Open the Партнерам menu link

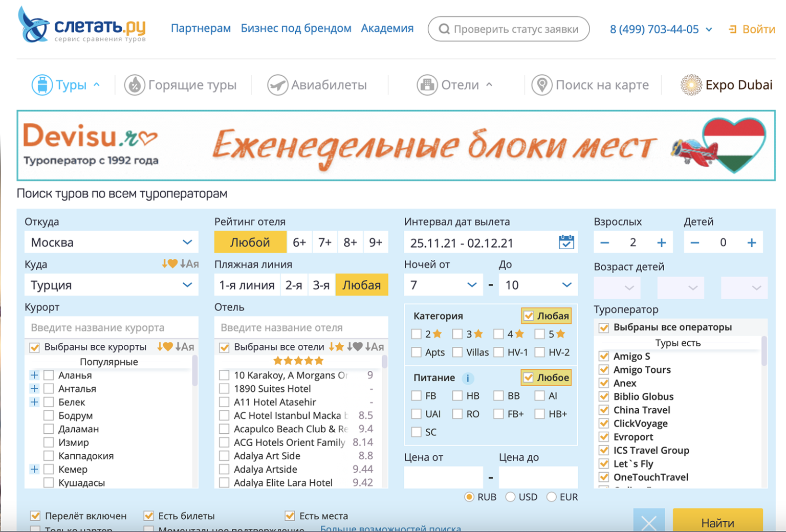(x=201, y=28)
